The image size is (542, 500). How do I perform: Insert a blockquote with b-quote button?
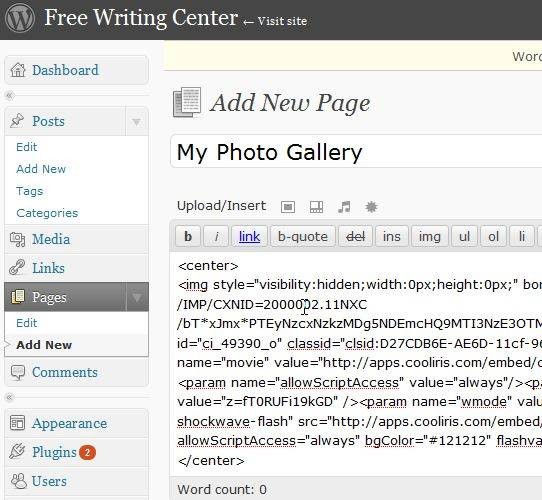pyautogui.click(x=302, y=236)
